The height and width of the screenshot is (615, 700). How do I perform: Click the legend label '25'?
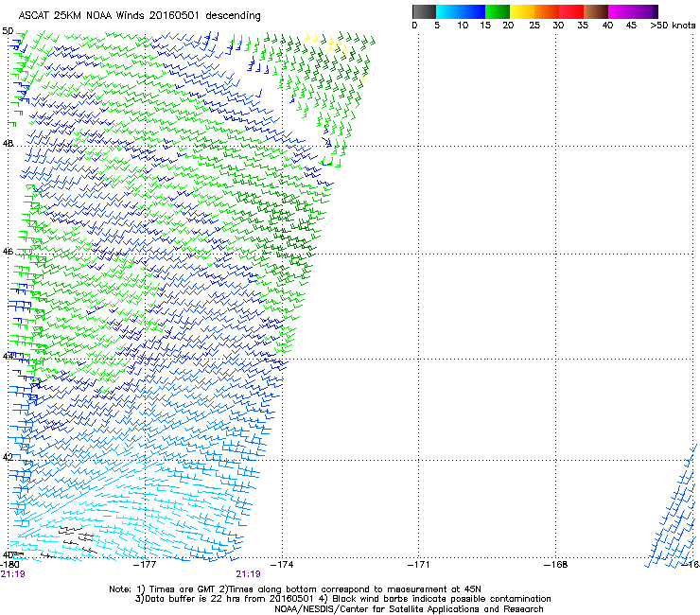pos(534,26)
